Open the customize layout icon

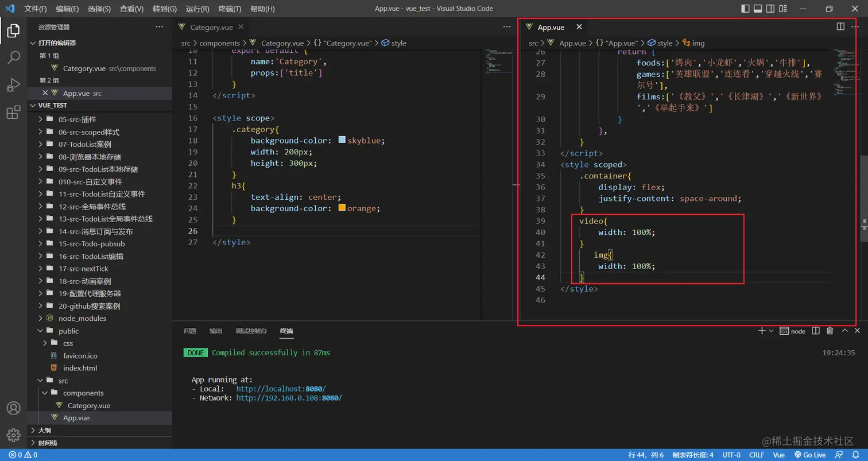point(782,9)
